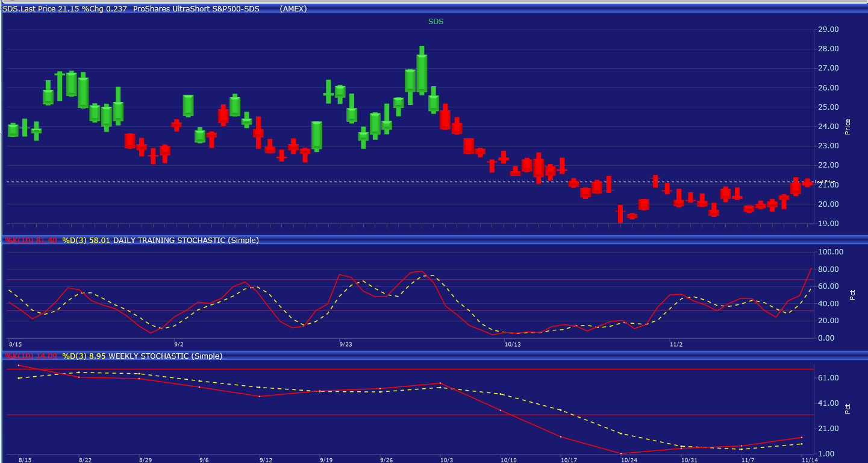Click the %D(3) 8.95 weekly stochastic readout

tap(84, 356)
